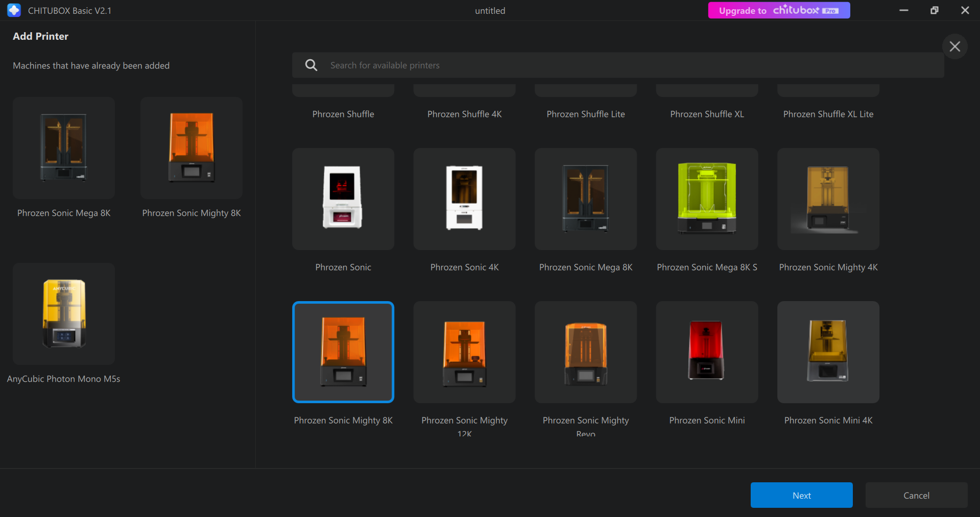The image size is (980, 517).
Task: Restore down the CHITUBOX window
Action: point(934,10)
